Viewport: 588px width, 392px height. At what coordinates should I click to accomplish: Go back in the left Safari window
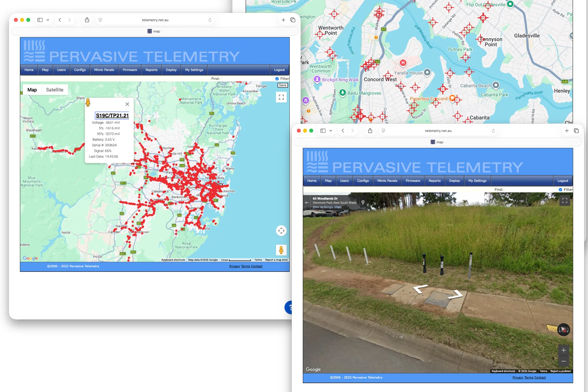[x=60, y=20]
